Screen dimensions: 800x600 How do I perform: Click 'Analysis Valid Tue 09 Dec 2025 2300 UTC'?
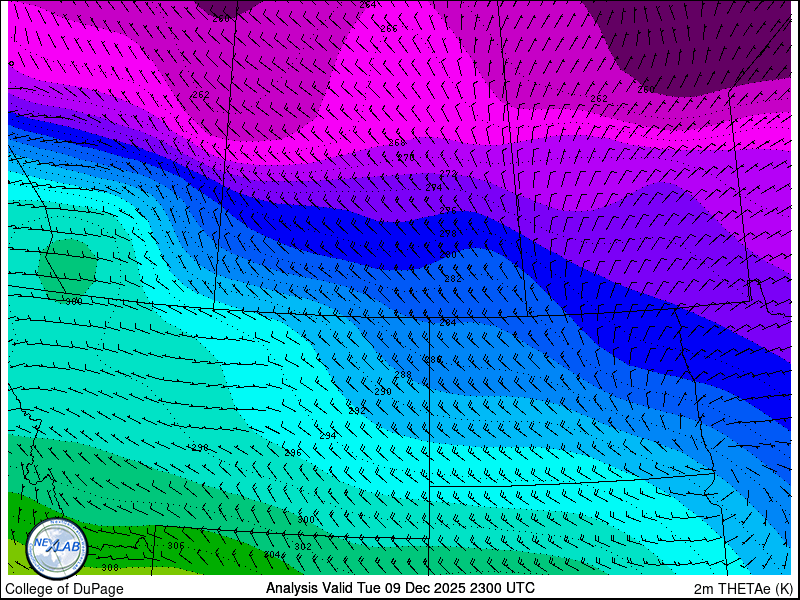tap(400, 587)
